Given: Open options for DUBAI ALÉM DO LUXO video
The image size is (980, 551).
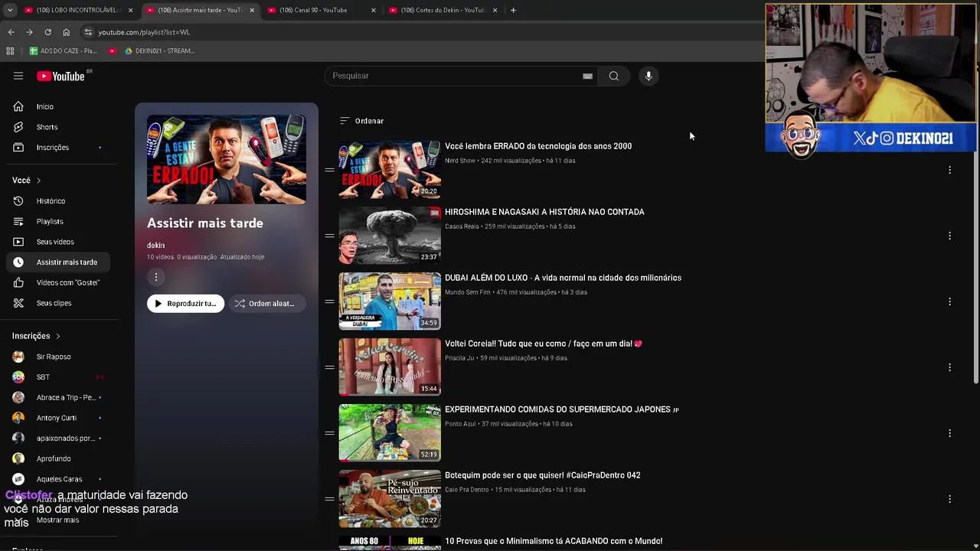Looking at the screenshot, I should 949,302.
